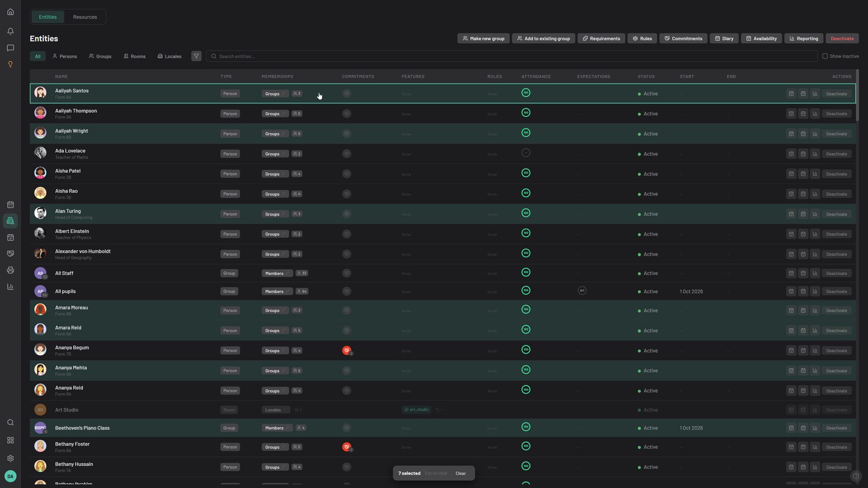Select the Alexander von Humboldt row name

(82, 251)
